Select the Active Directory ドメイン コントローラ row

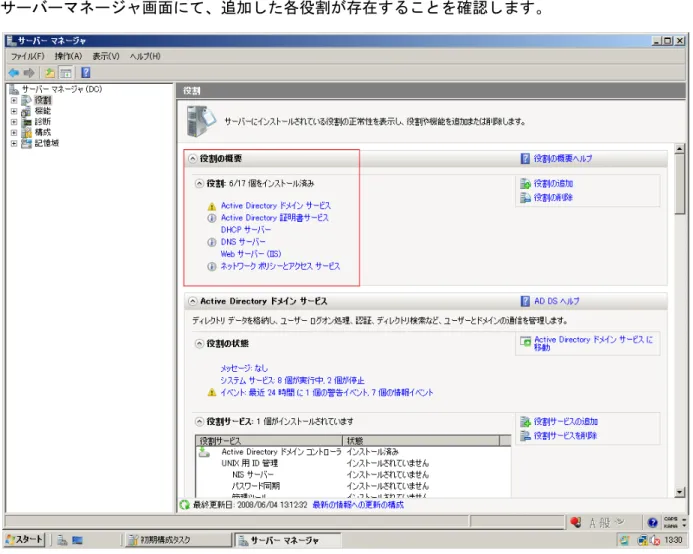pos(353,452)
